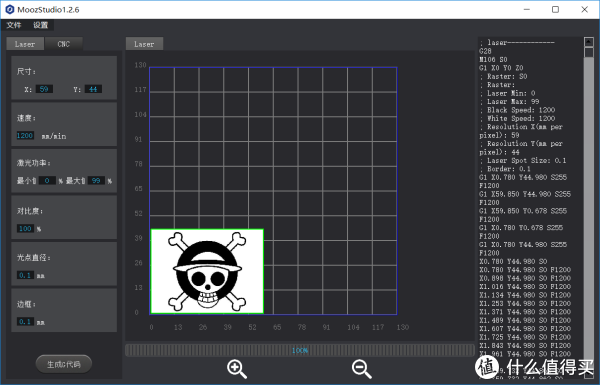Select the Laser tab above canvas

click(x=144, y=44)
